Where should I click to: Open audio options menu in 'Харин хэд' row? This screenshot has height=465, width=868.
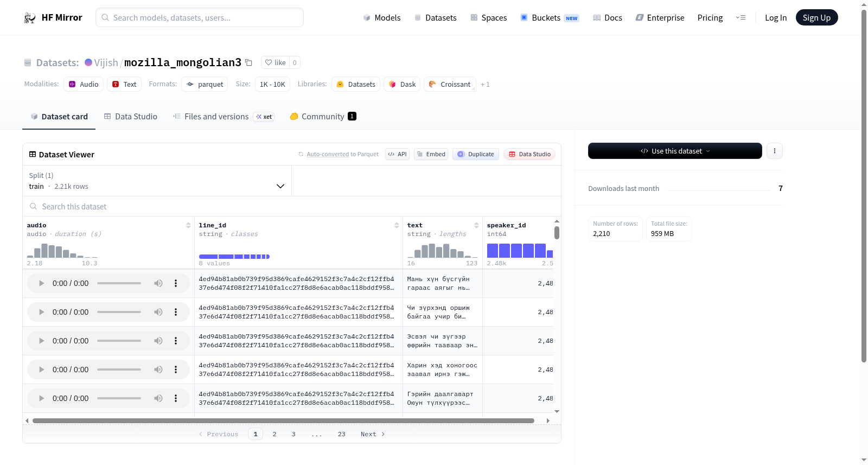coord(176,370)
